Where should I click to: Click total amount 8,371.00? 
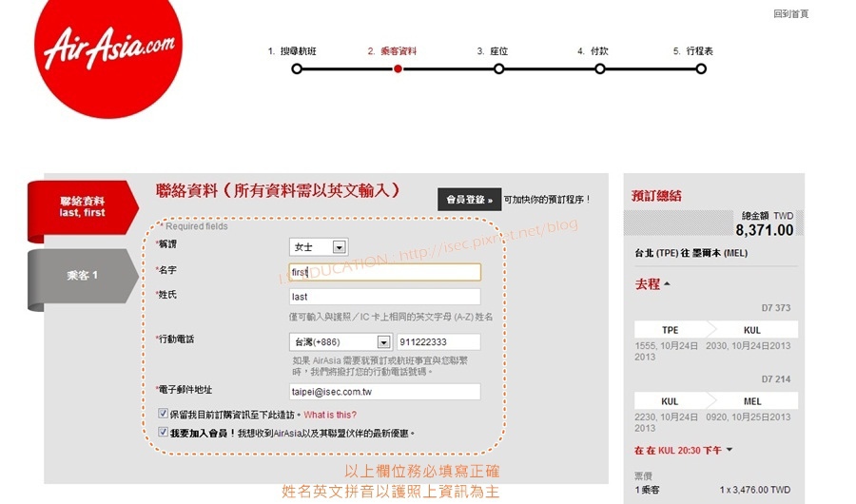(765, 230)
